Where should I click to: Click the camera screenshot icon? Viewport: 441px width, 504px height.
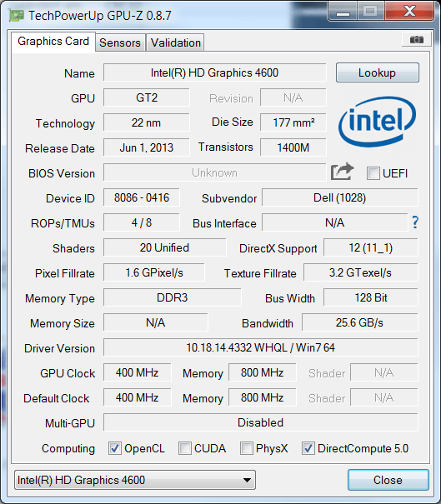(x=416, y=39)
